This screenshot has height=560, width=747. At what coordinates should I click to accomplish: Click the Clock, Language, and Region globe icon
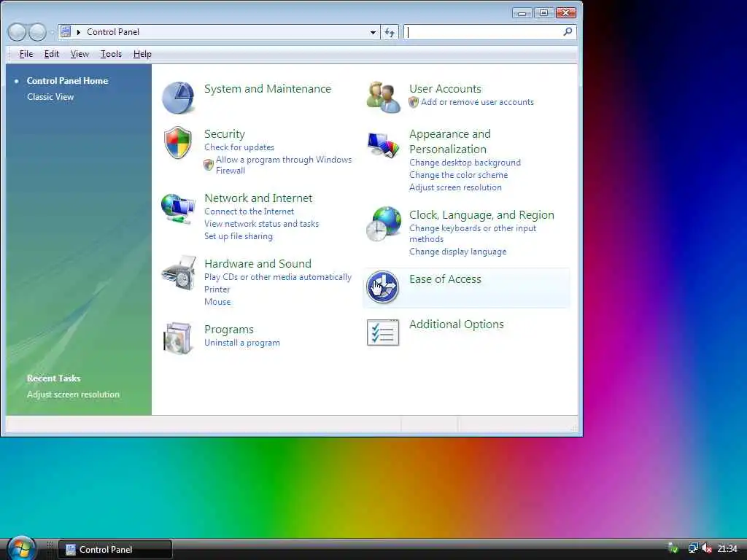pos(384,223)
